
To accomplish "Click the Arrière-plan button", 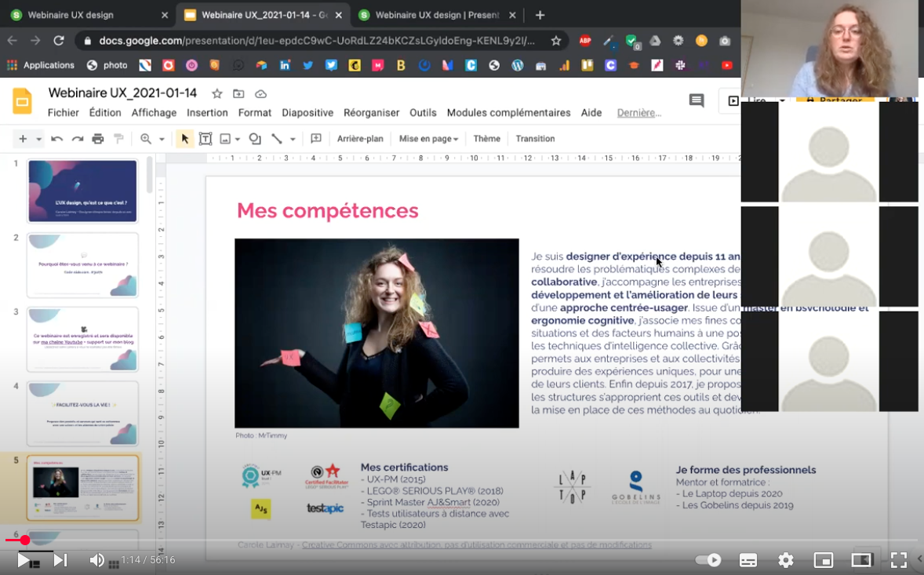I will [x=360, y=139].
